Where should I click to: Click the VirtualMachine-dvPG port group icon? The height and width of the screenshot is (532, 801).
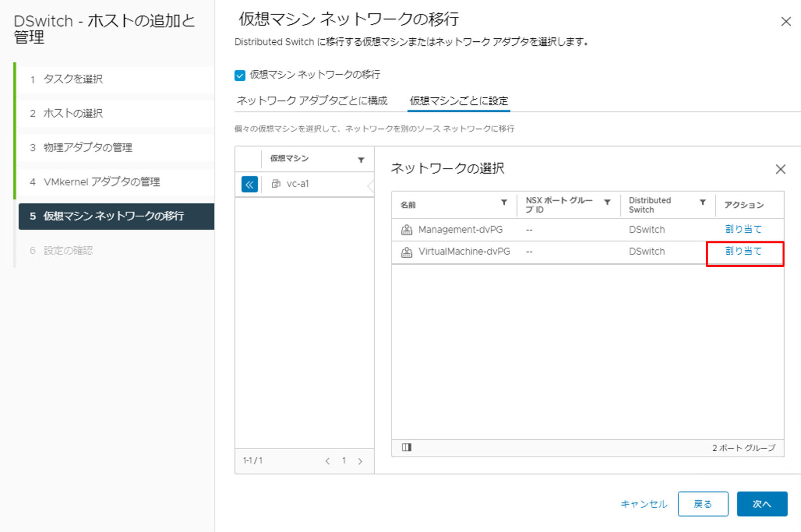click(x=406, y=252)
